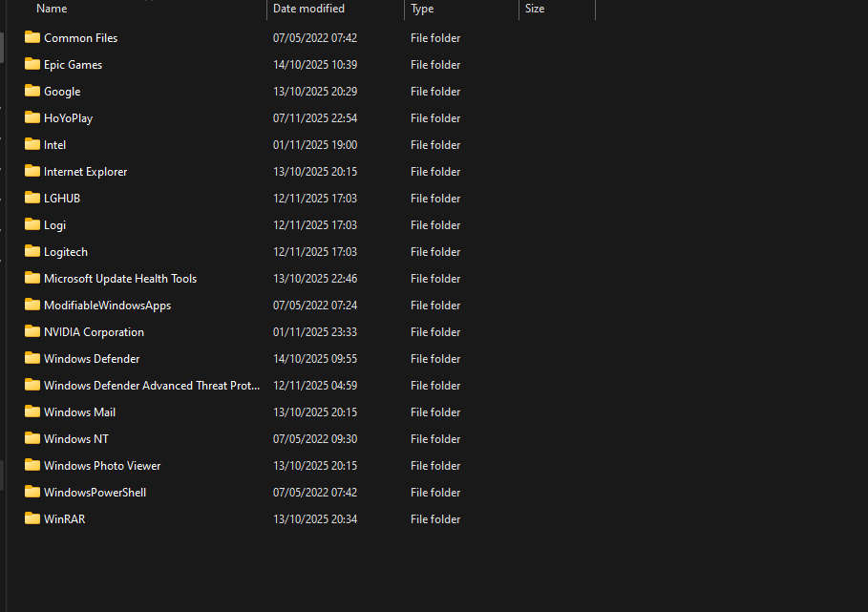Viewport: 868px width, 612px height.
Task: Click the Size column header
Action: 535,9
